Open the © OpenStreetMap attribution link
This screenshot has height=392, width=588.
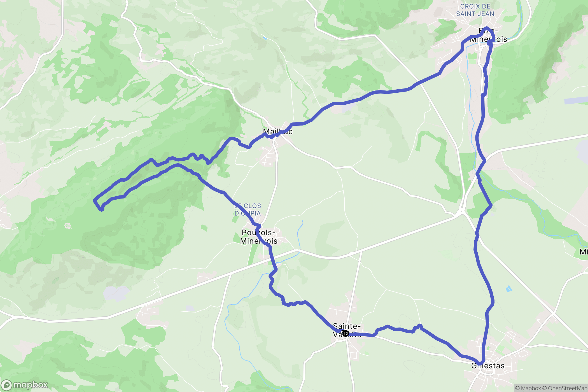(x=565, y=388)
